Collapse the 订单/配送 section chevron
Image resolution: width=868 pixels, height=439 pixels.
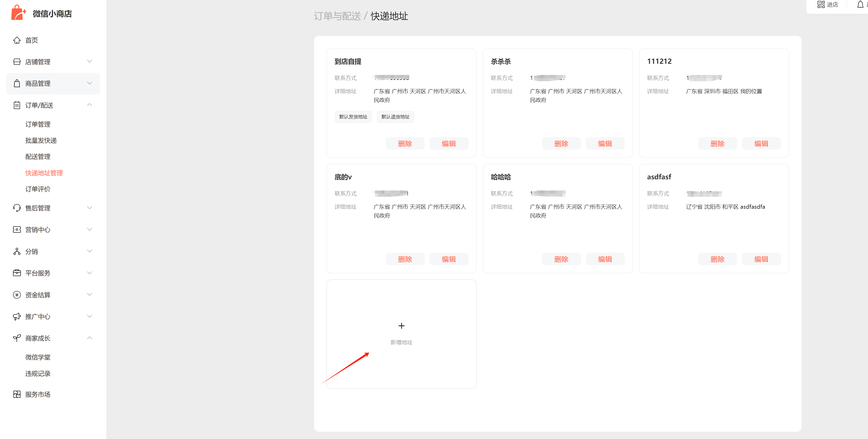pyautogui.click(x=89, y=105)
